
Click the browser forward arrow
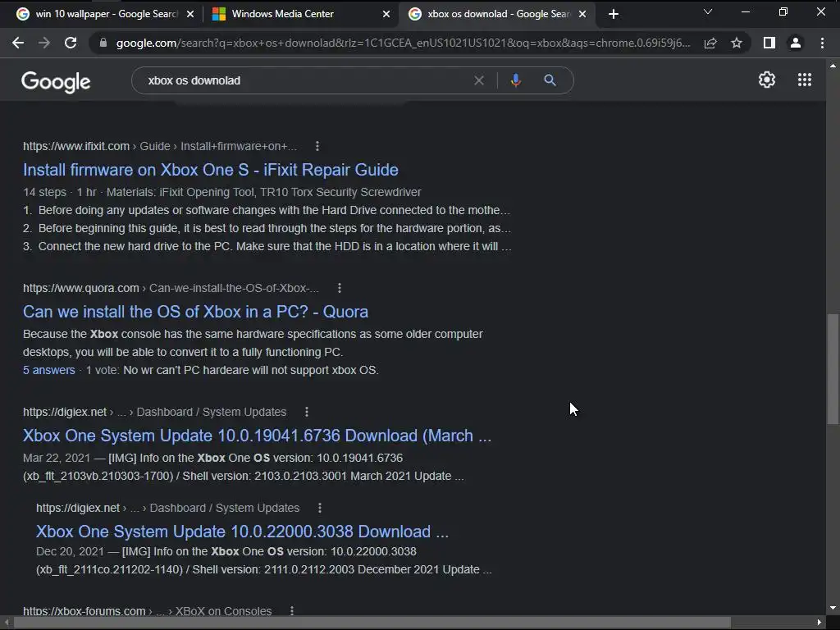44,43
